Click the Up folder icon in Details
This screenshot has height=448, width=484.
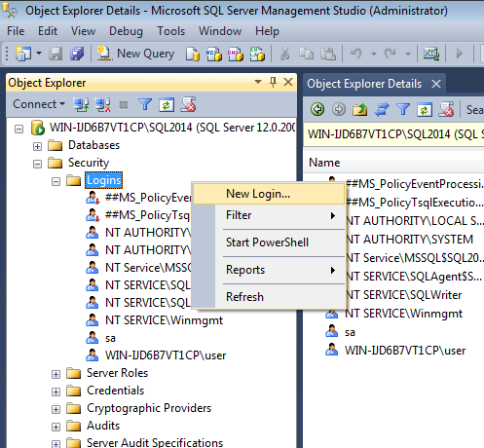coord(359,109)
